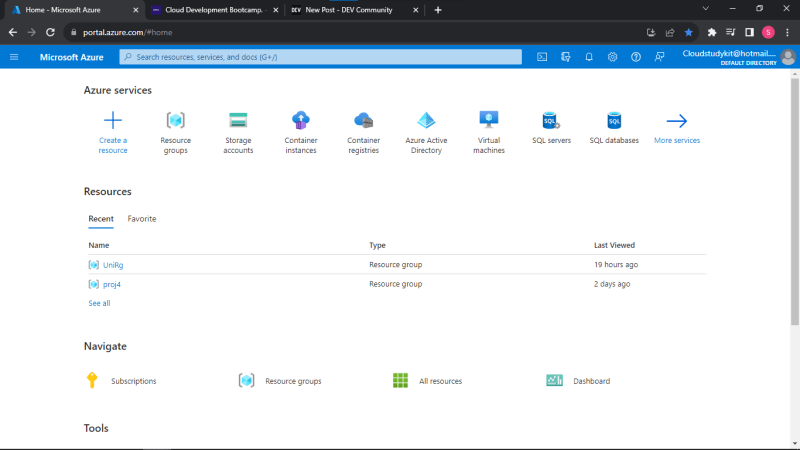800x450 pixels.
Task: Click the Subscriptions text under Navigate
Action: [134, 381]
